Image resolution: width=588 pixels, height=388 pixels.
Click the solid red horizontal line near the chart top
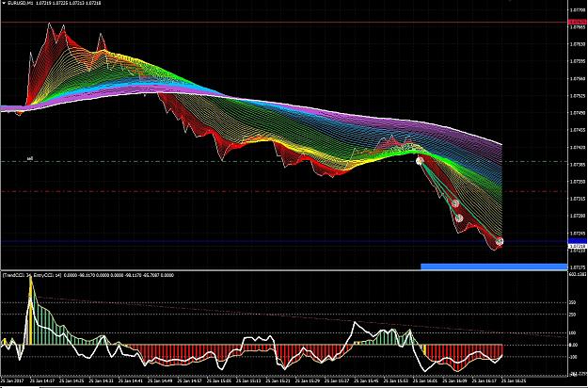coord(284,23)
